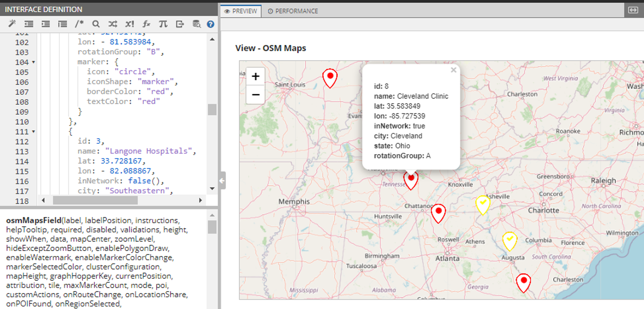
Task: Switch to the PERFORMANCE tab
Action: [x=293, y=11]
